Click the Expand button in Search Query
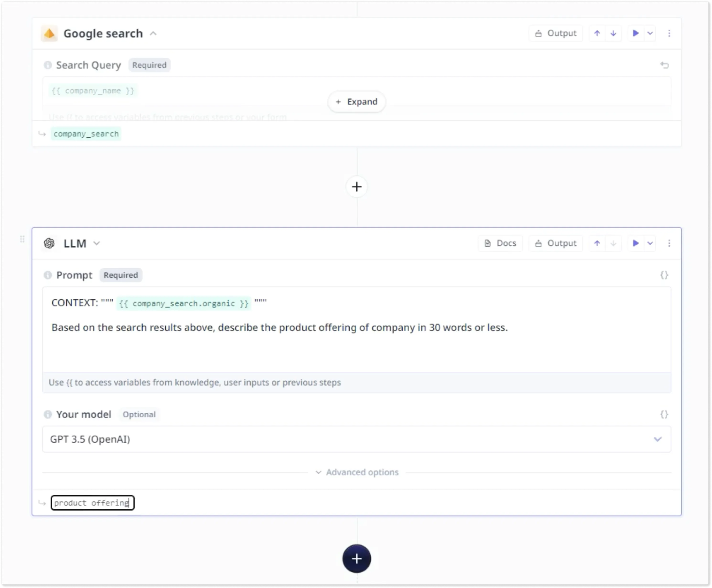Viewport: 712px width, 588px height. click(x=357, y=102)
